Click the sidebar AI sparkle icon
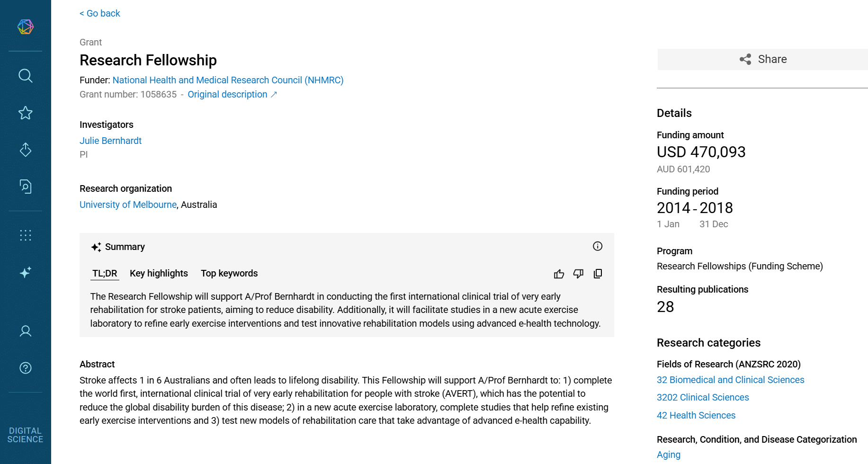 click(26, 272)
